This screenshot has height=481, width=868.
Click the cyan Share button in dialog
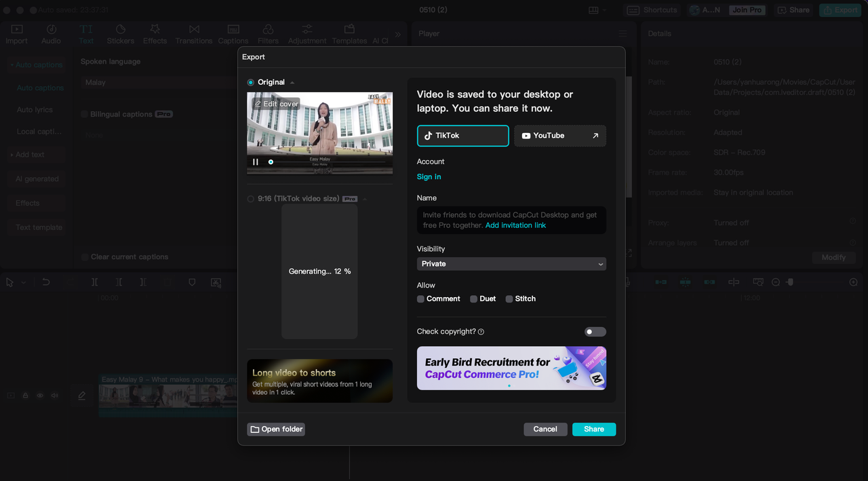coord(594,429)
